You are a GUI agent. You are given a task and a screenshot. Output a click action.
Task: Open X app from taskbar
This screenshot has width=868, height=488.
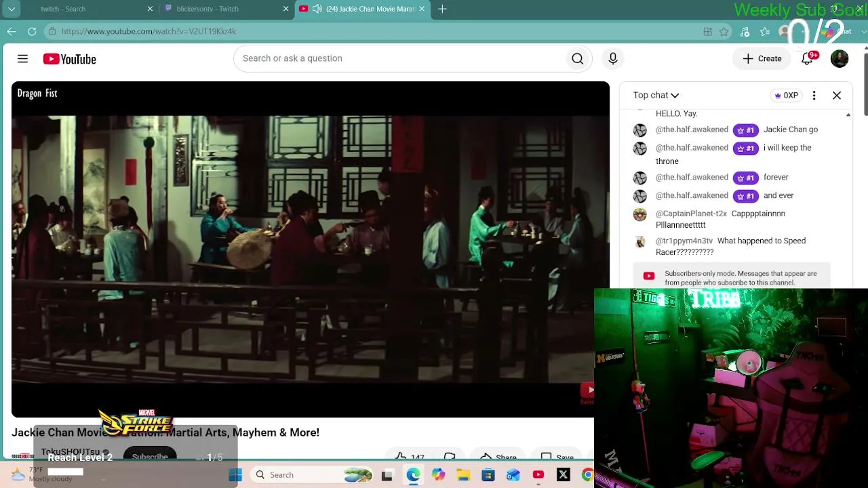click(x=563, y=475)
